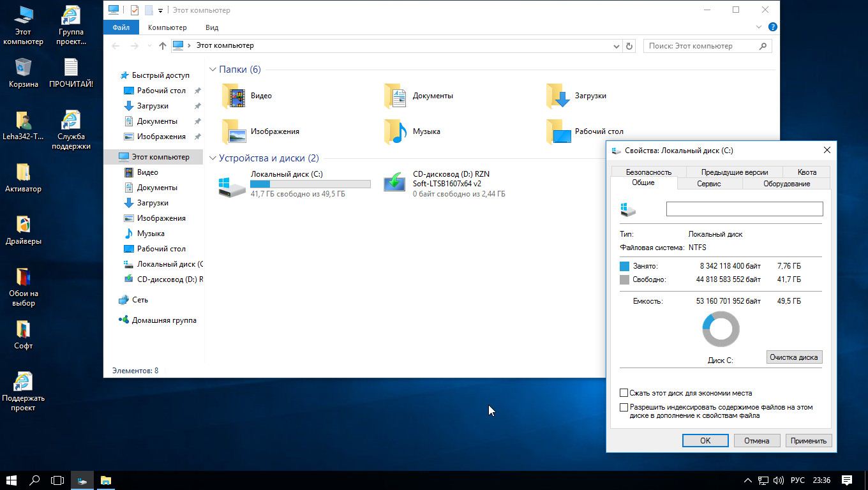The height and width of the screenshot is (490, 868).
Task: Open the Поддержать проект desktop shortcut
Action: click(23, 391)
